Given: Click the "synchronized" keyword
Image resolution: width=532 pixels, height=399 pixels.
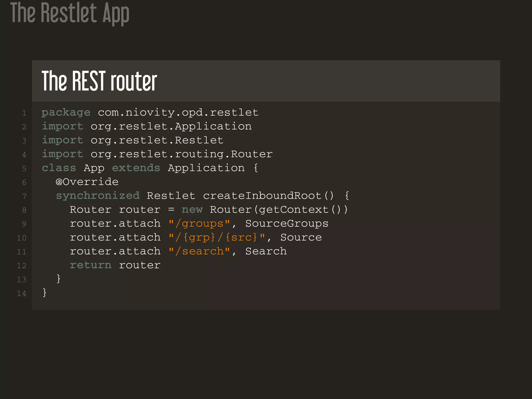Looking at the screenshot, I should 98,196.
